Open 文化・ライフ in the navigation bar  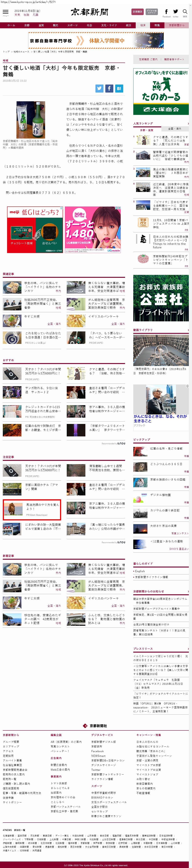pos(109,25)
